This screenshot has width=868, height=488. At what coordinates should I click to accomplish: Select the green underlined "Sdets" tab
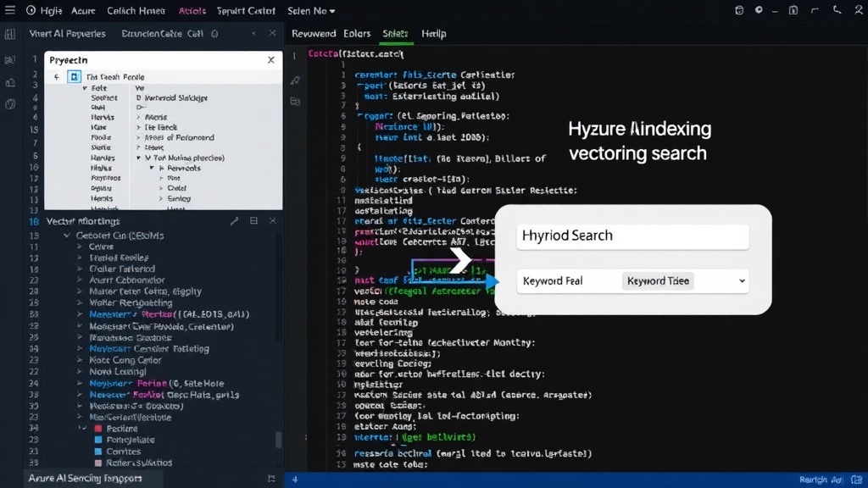[395, 34]
